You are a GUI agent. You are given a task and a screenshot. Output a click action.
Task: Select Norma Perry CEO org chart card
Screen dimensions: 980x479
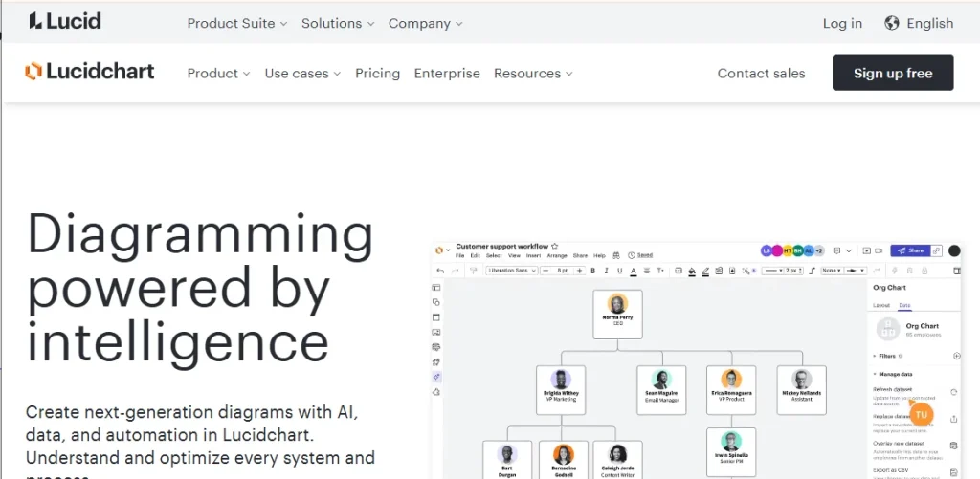coord(617,314)
